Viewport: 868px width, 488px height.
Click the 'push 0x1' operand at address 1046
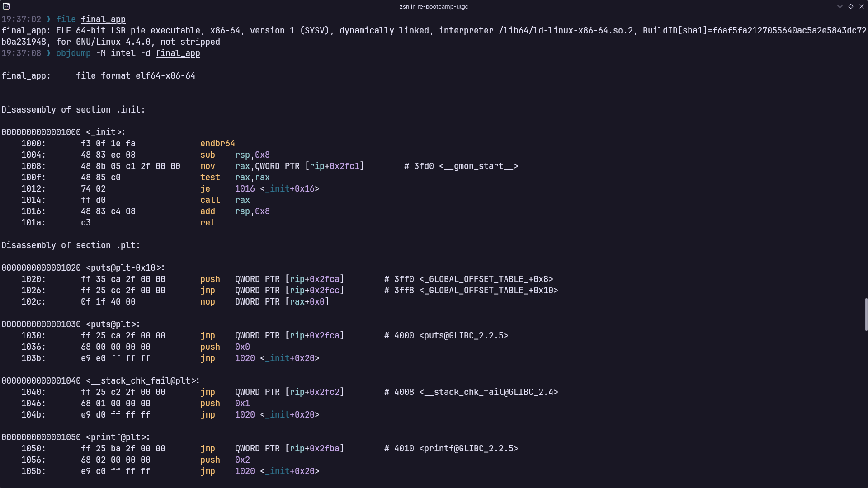242,404
